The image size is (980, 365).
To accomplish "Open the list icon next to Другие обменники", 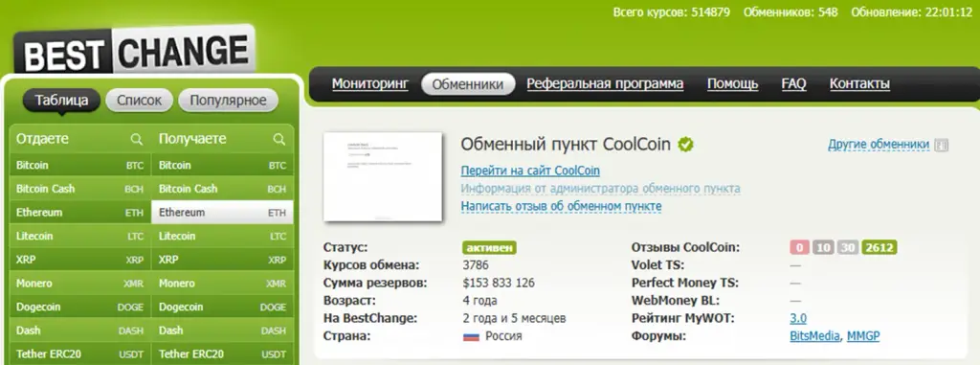I will coord(942,146).
